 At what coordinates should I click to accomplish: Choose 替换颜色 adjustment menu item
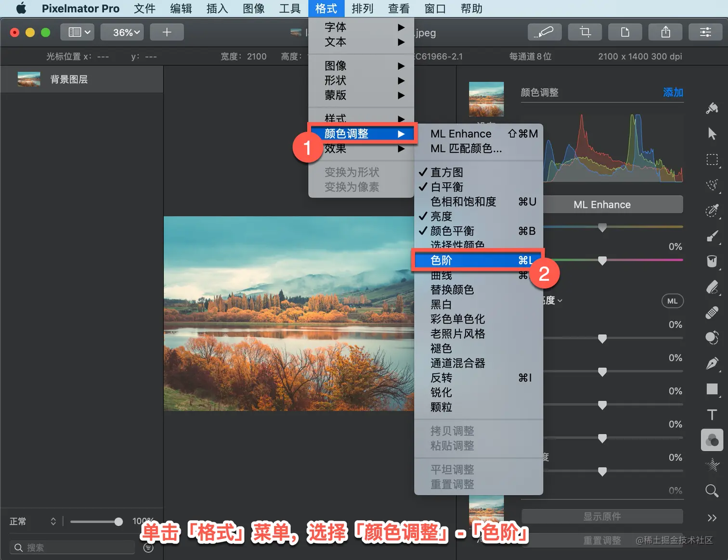(479, 290)
